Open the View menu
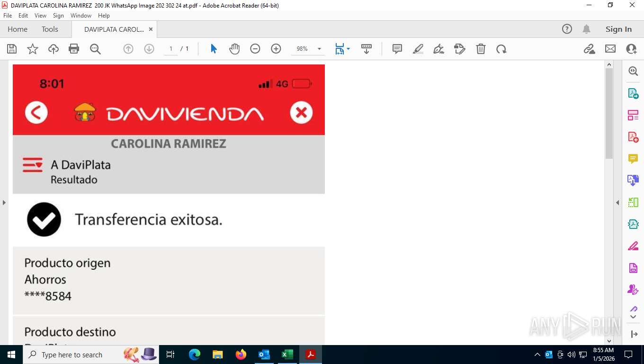Screen dimensions: 644x364 [40, 16]
